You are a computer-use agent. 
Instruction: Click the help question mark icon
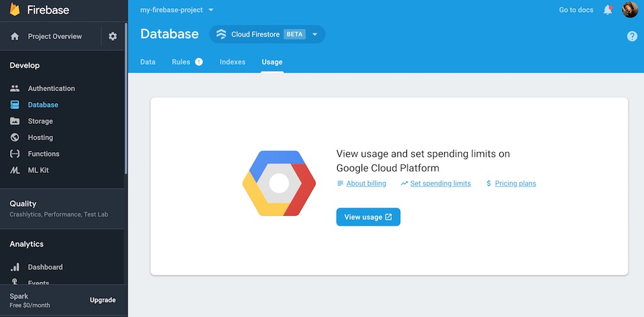632,36
